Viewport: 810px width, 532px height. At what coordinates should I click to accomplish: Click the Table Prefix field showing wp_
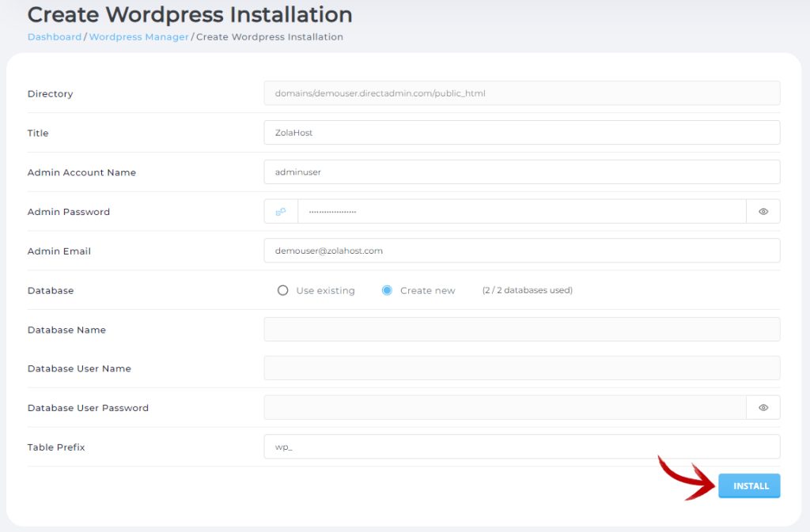(x=522, y=447)
